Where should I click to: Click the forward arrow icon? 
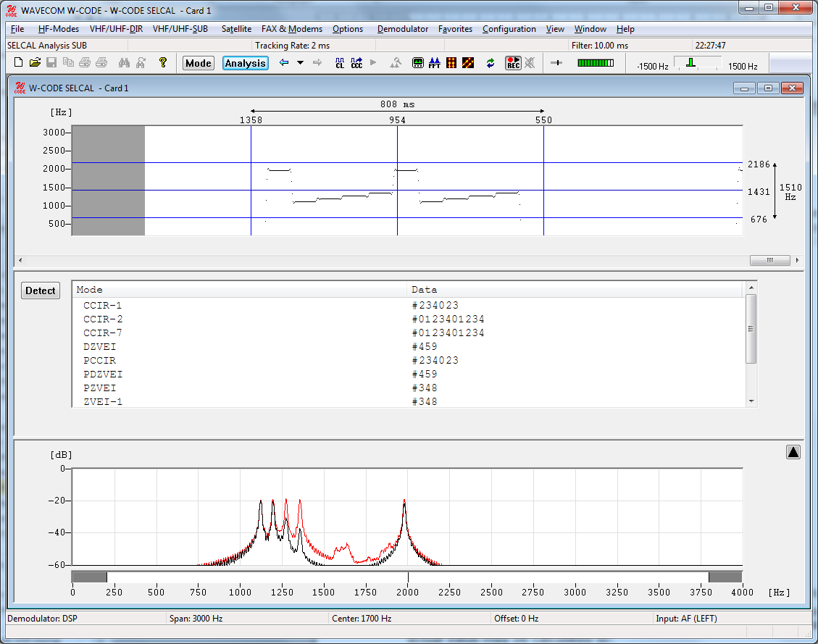(317, 62)
